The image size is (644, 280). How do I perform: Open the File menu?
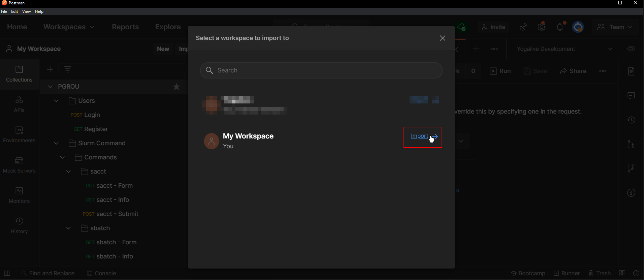[4, 11]
